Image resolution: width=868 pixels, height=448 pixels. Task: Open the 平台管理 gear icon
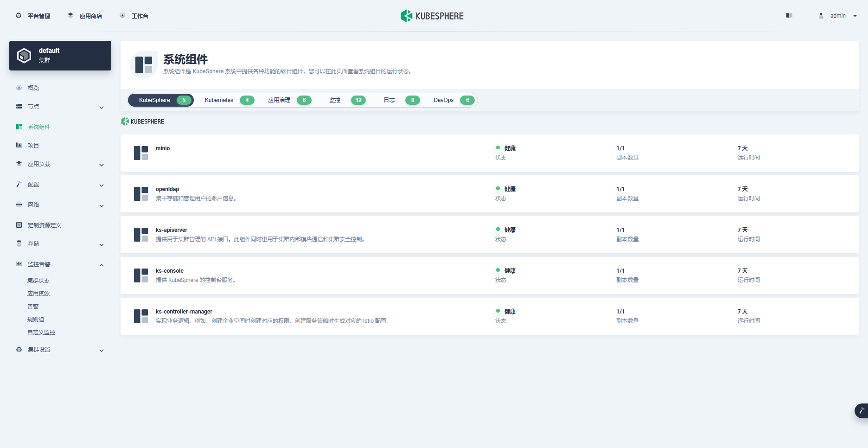pos(19,15)
